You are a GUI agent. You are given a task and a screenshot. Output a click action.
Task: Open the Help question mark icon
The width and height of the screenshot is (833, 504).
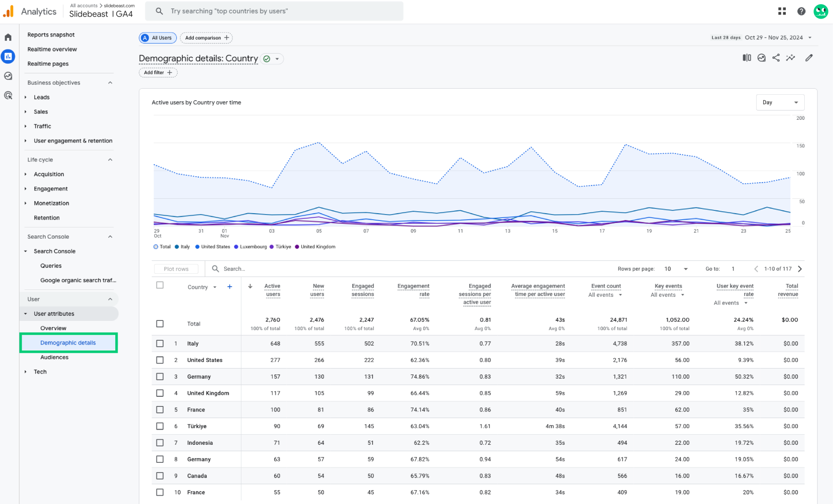point(801,11)
